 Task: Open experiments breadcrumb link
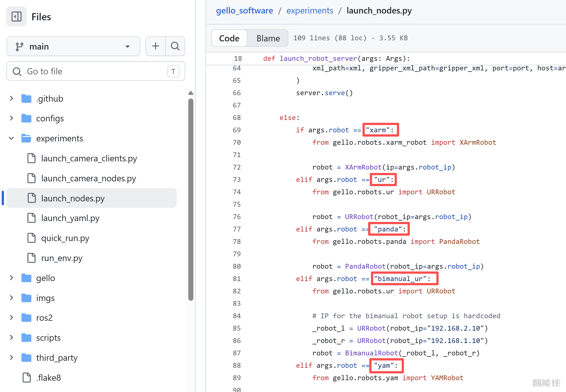(309, 11)
